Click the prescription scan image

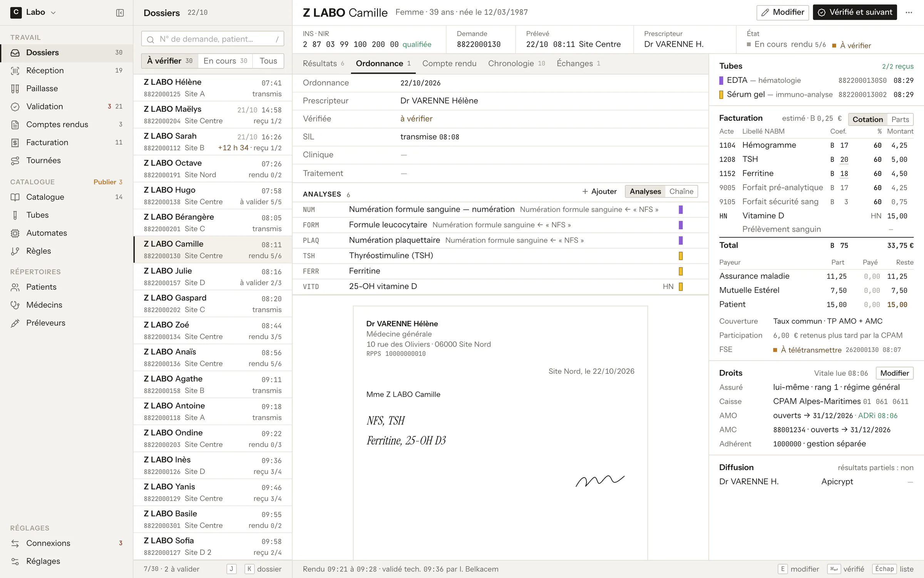point(500,433)
